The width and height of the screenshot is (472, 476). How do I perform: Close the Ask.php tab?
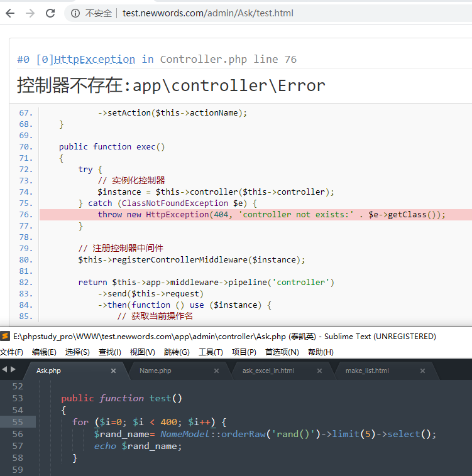[x=113, y=371]
